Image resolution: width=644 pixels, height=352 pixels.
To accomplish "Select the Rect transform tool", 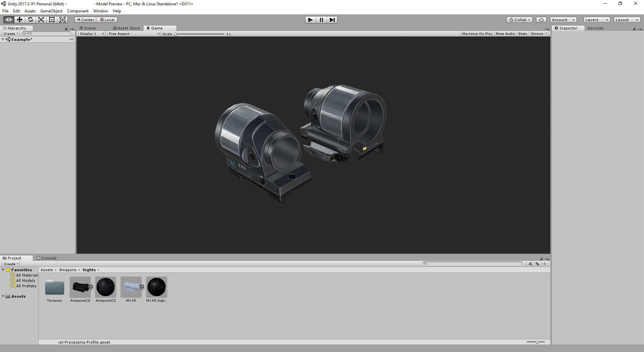I will tap(52, 20).
